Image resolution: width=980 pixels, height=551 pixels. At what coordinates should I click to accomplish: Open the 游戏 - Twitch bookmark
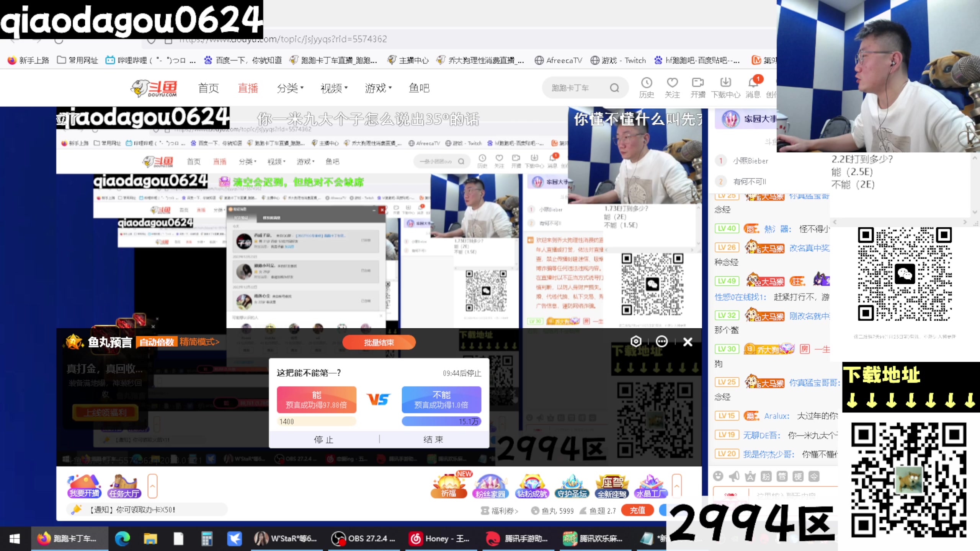pyautogui.click(x=618, y=60)
